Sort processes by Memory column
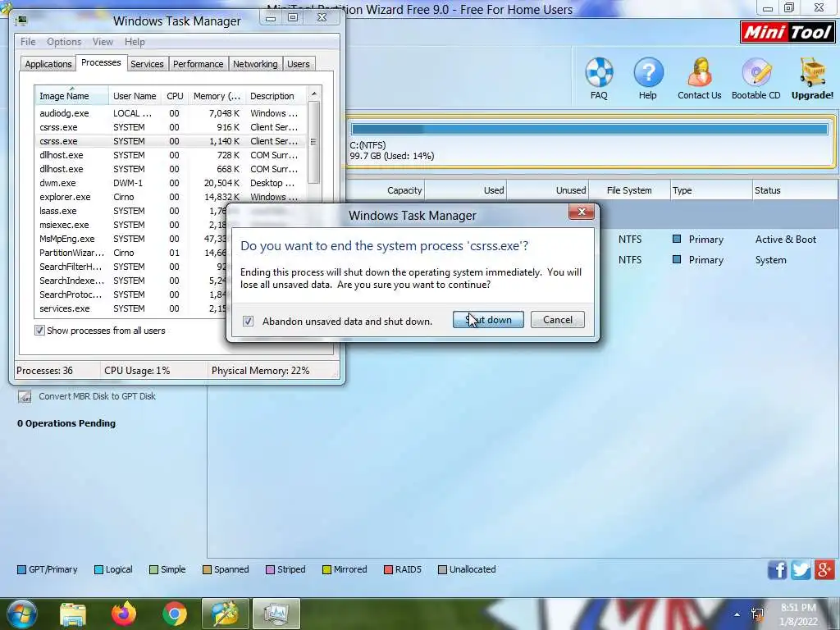This screenshot has width=840, height=630. pos(217,96)
